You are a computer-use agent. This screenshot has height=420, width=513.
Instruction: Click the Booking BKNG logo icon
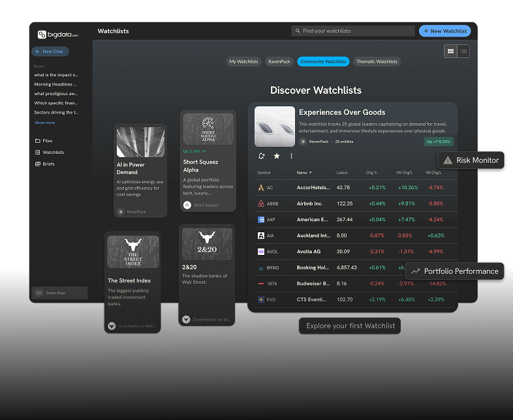[261, 267]
